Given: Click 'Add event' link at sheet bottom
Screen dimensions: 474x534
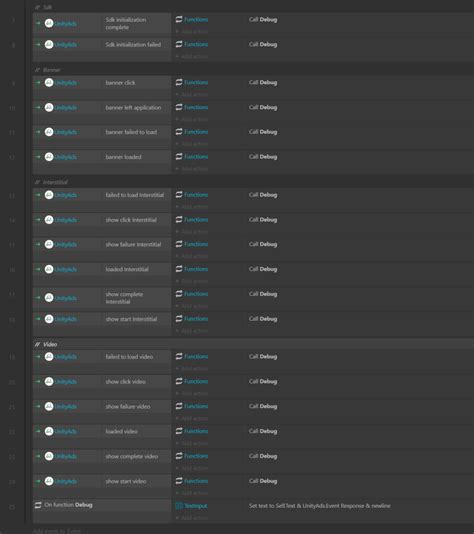Looking at the screenshot, I should pos(57,531).
